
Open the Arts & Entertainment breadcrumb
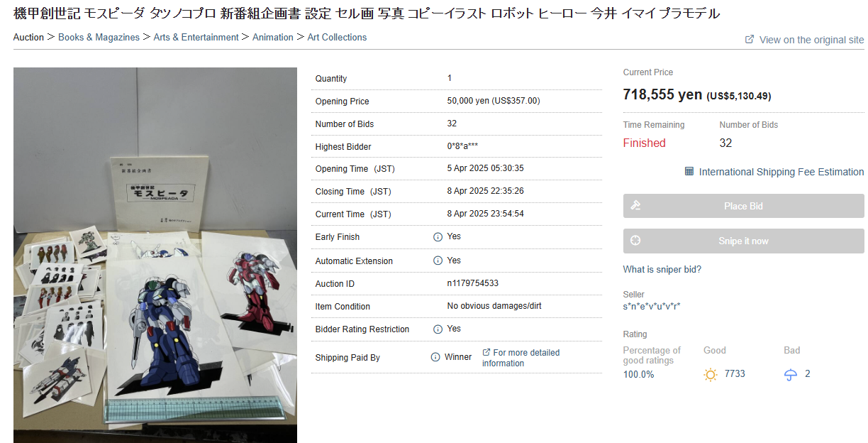click(x=196, y=37)
